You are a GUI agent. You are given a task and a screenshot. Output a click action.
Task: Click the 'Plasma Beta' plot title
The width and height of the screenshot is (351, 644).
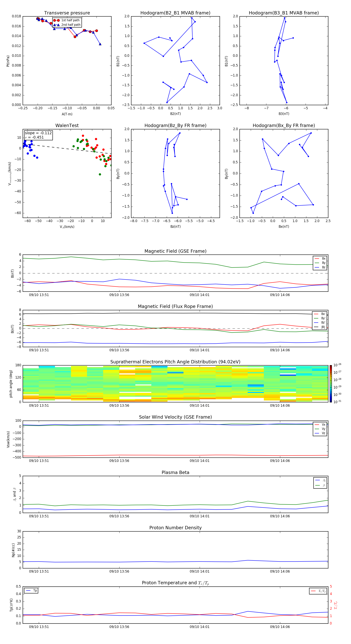(x=175, y=472)
